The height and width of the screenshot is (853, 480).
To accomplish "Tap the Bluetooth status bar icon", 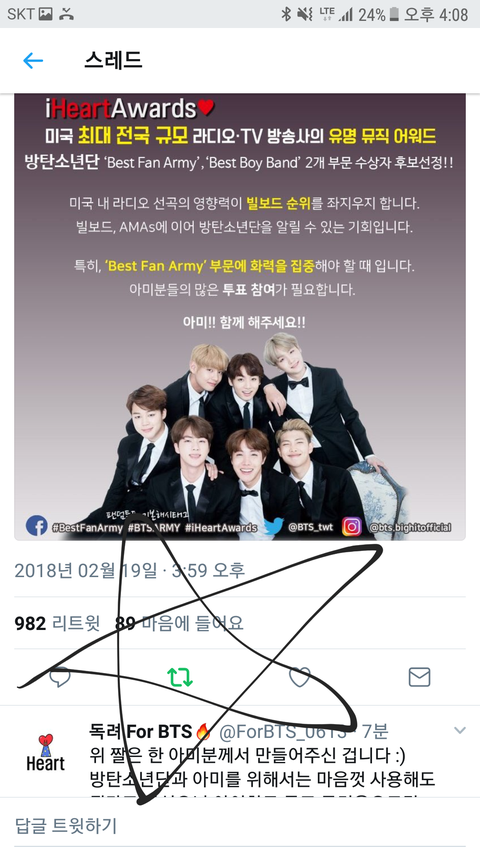I will (x=286, y=14).
